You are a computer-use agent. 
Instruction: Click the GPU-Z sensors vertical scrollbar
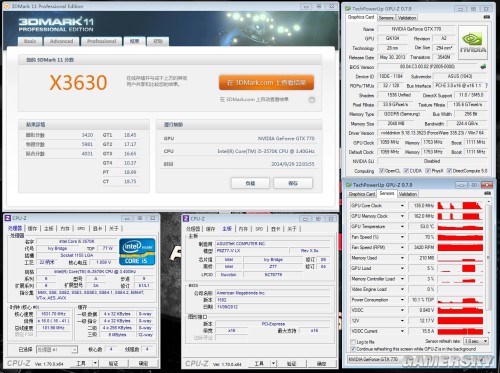coord(488,267)
